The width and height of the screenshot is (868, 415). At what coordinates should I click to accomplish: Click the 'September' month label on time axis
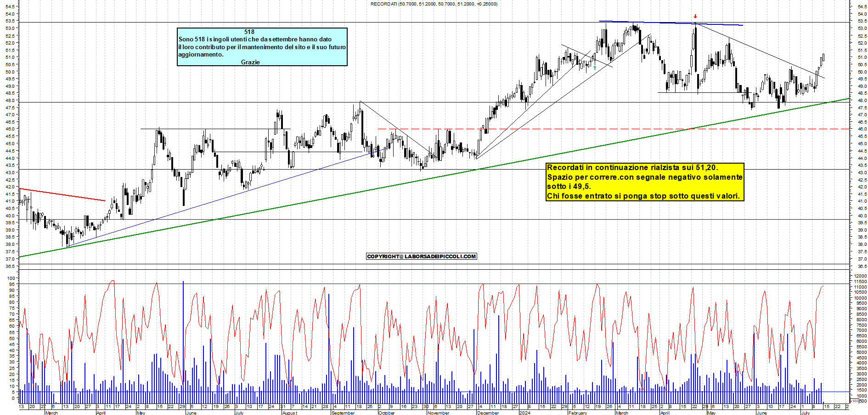343,413
